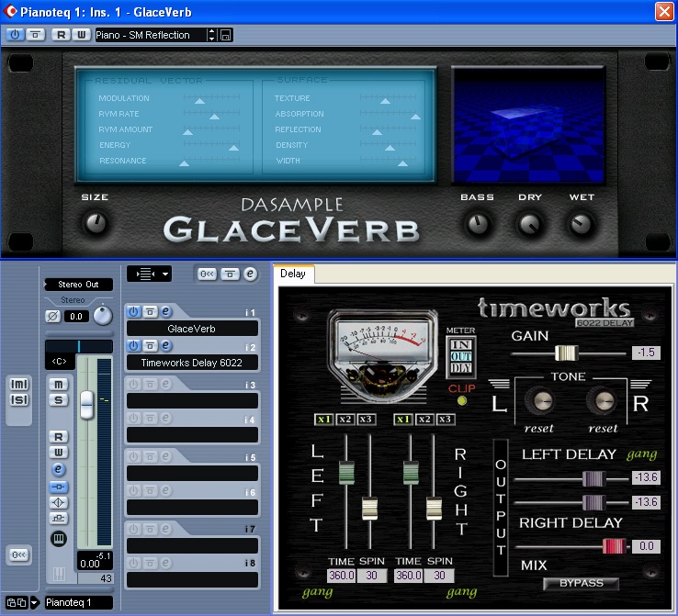Select Timeworks Delay 6022 insert slot

click(192, 363)
